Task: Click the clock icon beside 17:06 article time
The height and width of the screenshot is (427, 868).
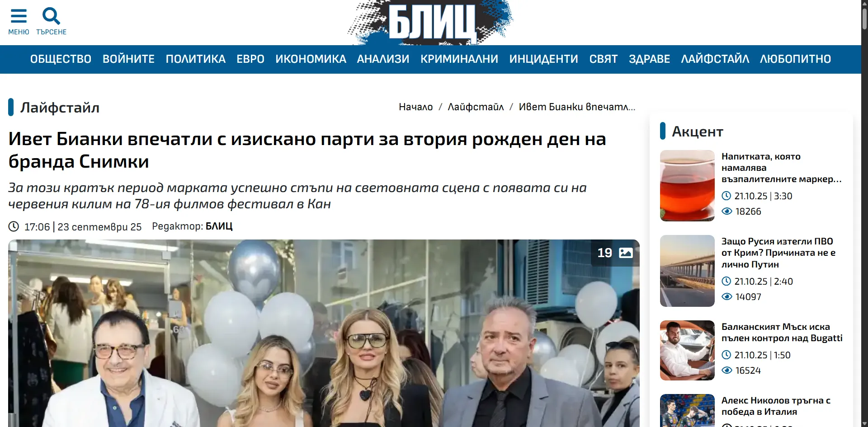Action: click(x=14, y=226)
